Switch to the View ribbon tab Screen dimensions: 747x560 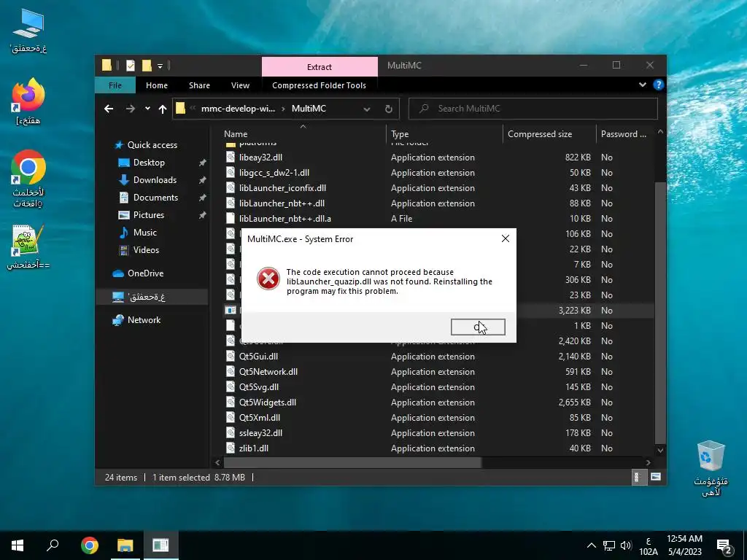[x=240, y=85]
